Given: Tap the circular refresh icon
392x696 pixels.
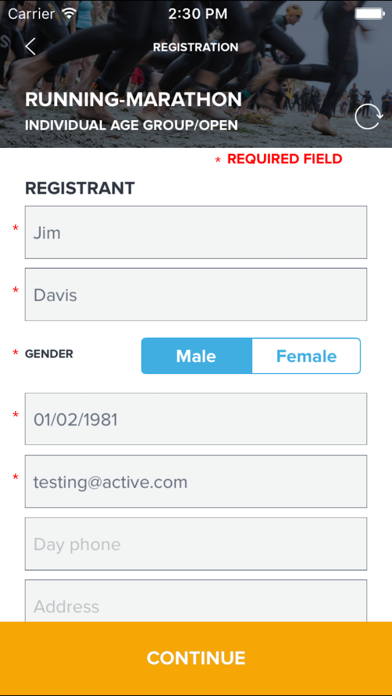Looking at the screenshot, I should 368,117.
